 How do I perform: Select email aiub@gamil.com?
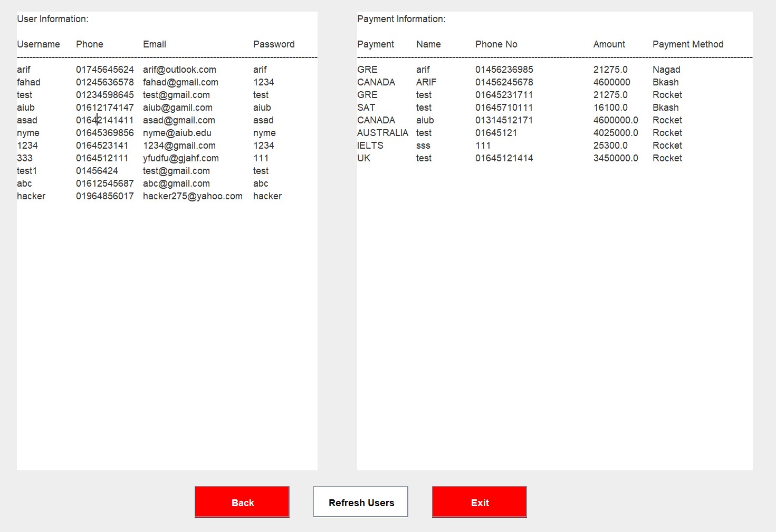[178, 108]
